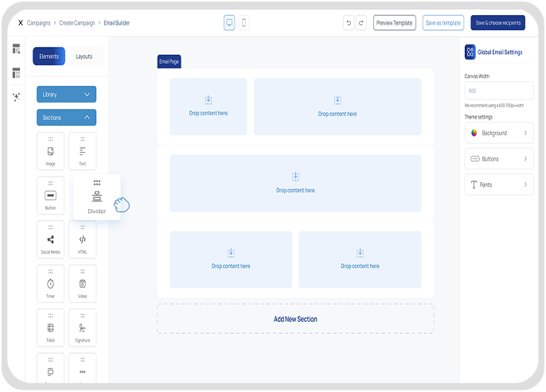This screenshot has height=392, width=546.
Task: Go to Create Campaign breadcrumb
Action: pos(77,23)
